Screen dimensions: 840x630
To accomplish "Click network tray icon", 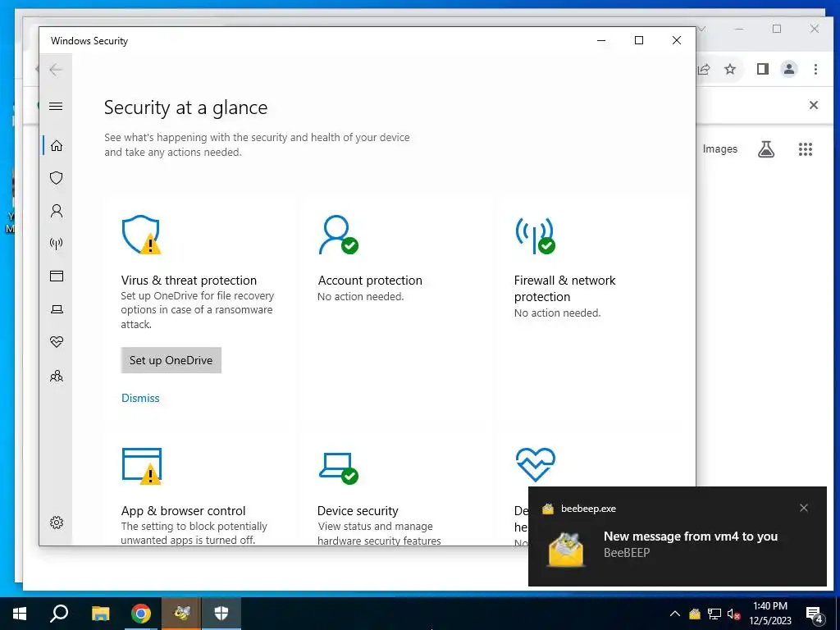I will [714, 614].
